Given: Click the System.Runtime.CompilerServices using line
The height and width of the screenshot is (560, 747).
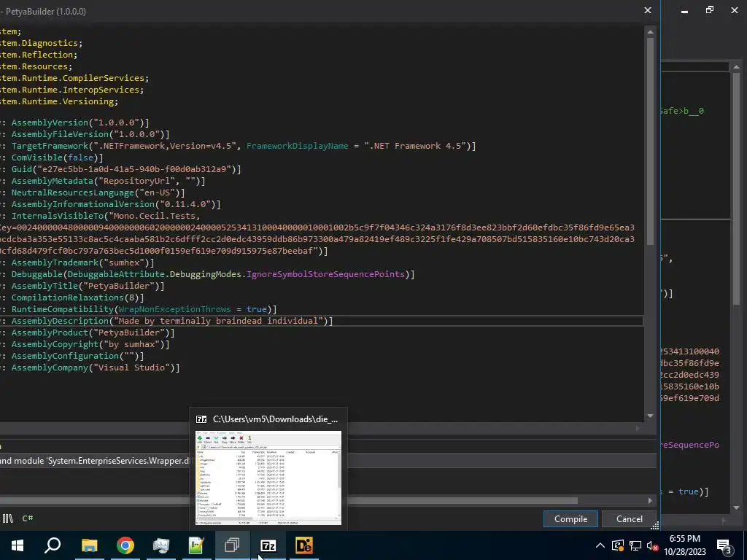Looking at the screenshot, I should [74, 78].
